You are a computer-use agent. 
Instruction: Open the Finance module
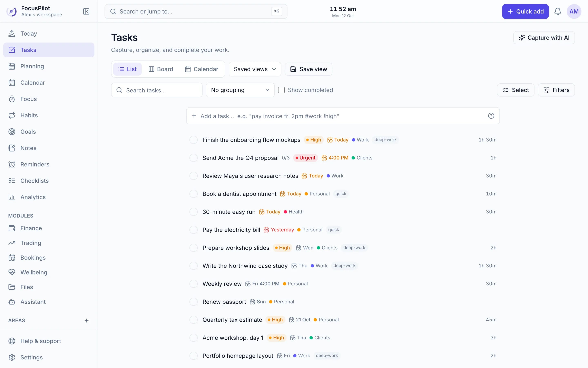click(49, 228)
